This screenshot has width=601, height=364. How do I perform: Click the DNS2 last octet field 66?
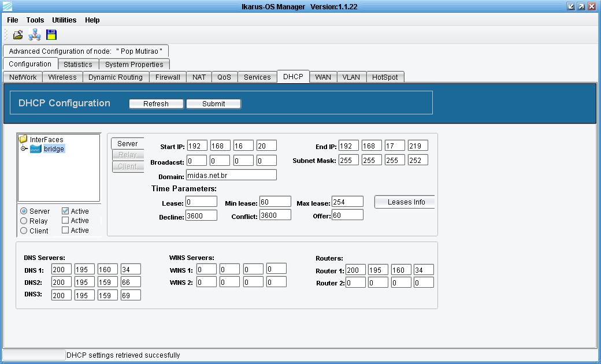pos(131,282)
